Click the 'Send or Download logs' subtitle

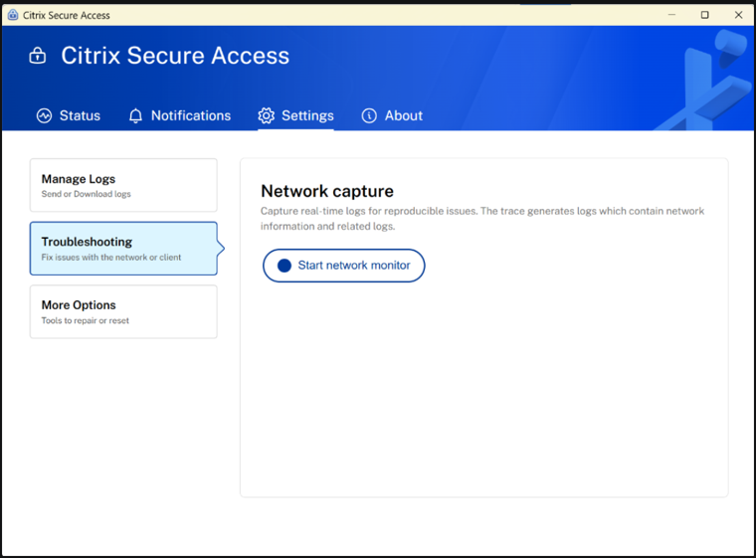86,194
